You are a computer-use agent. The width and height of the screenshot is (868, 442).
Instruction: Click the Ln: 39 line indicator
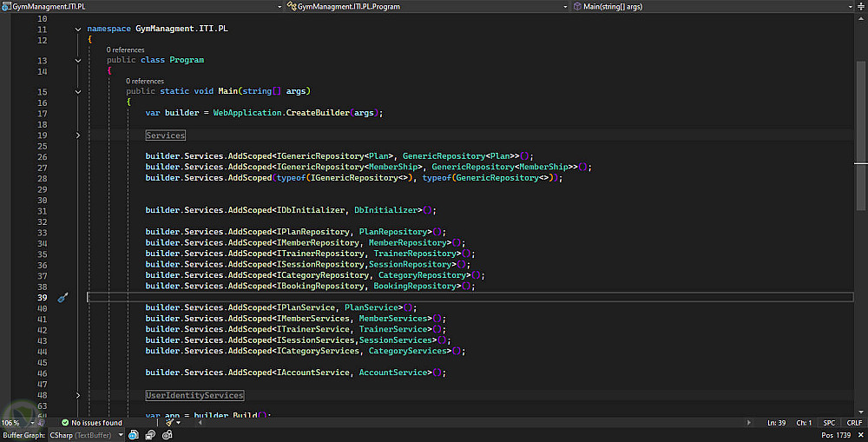[776, 423]
